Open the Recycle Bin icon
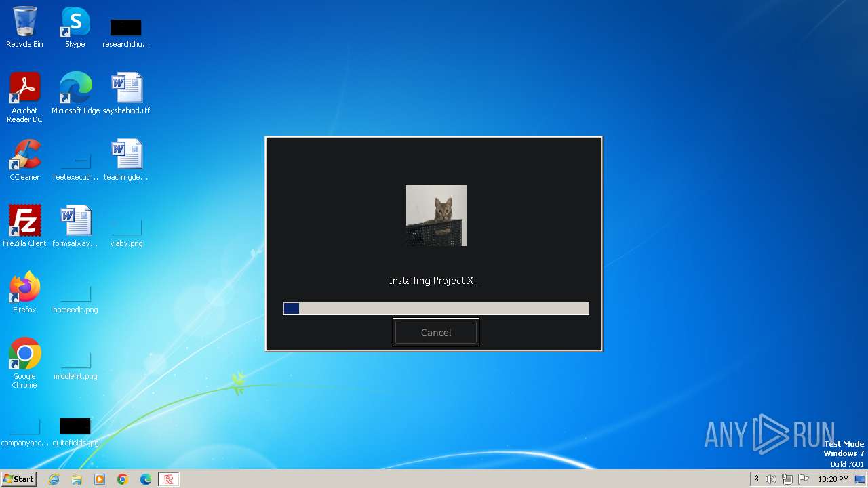Screen dimensions: 868x488 (24, 27)
